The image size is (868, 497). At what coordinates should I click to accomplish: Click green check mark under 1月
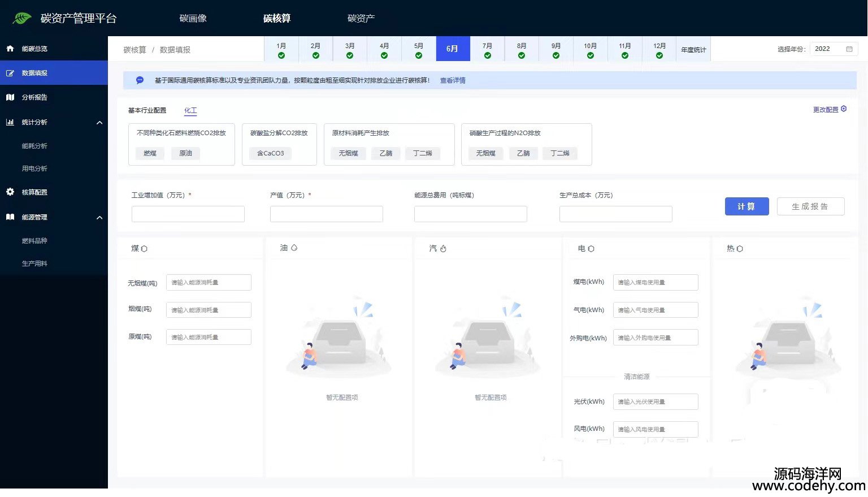(x=281, y=55)
